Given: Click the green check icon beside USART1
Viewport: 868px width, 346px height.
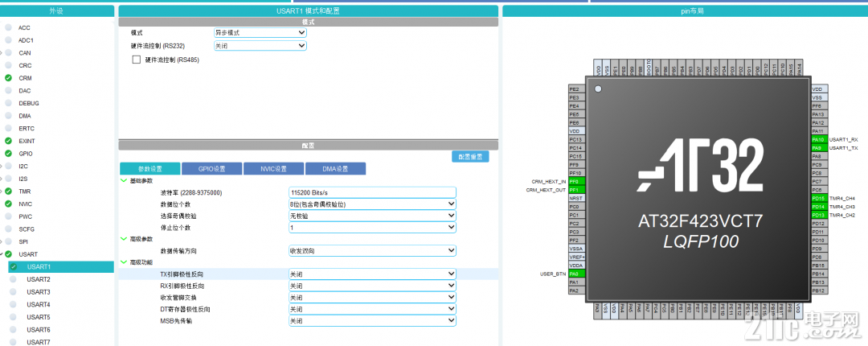Looking at the screenshot, I should [x=14, y=267].
